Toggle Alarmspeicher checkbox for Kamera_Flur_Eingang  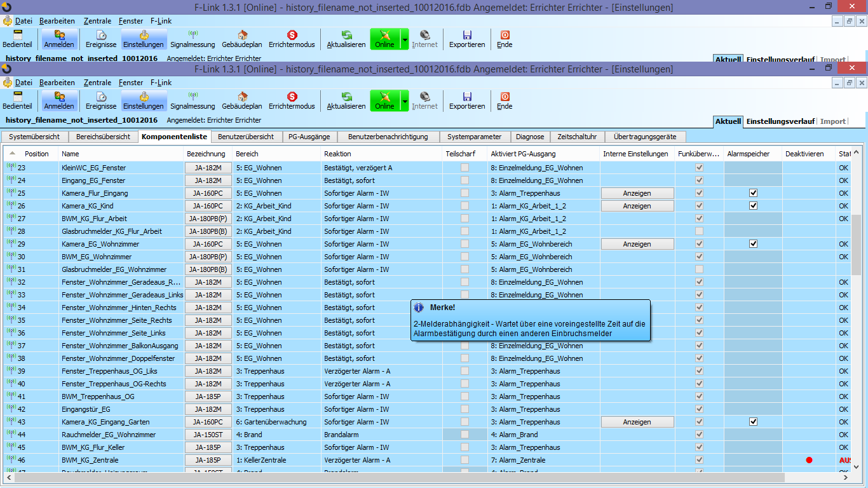[753, 193]
